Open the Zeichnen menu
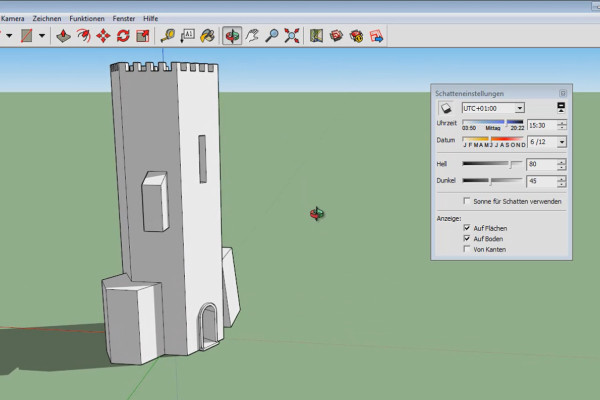 pos(47,18)
